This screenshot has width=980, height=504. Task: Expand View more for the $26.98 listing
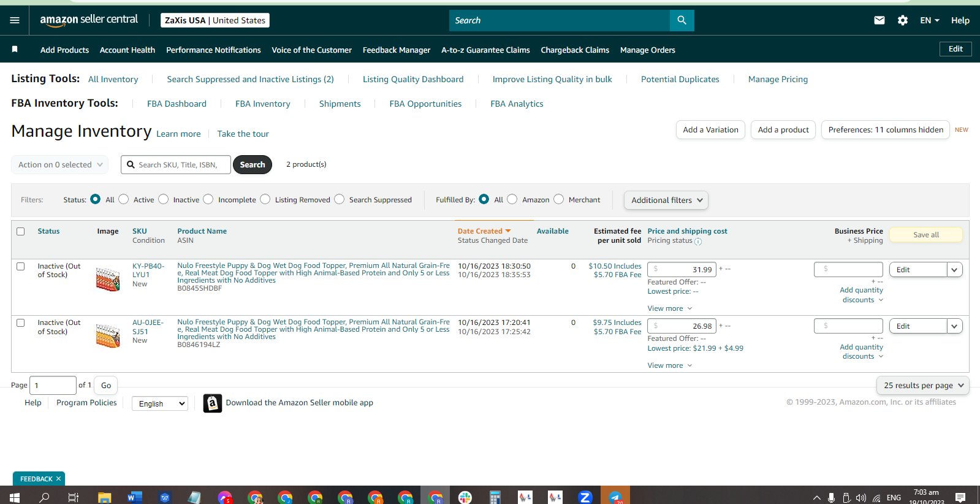pos(670,365)
